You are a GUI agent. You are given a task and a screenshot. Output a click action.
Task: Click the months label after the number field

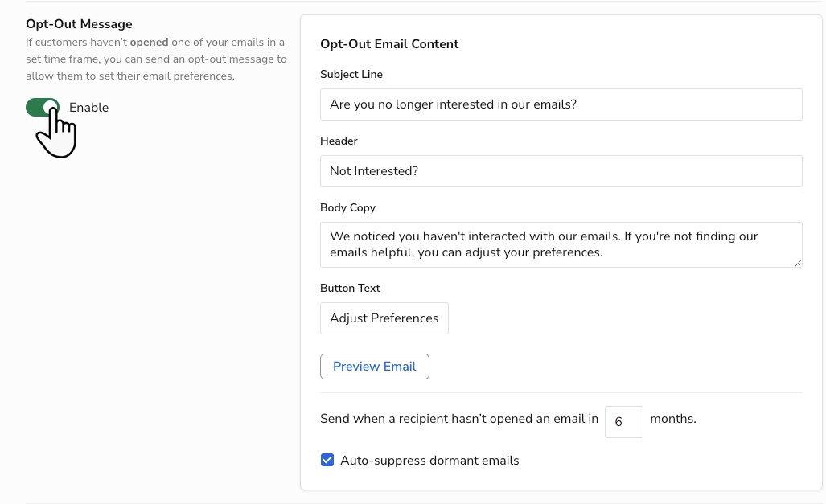pos(672,419)
